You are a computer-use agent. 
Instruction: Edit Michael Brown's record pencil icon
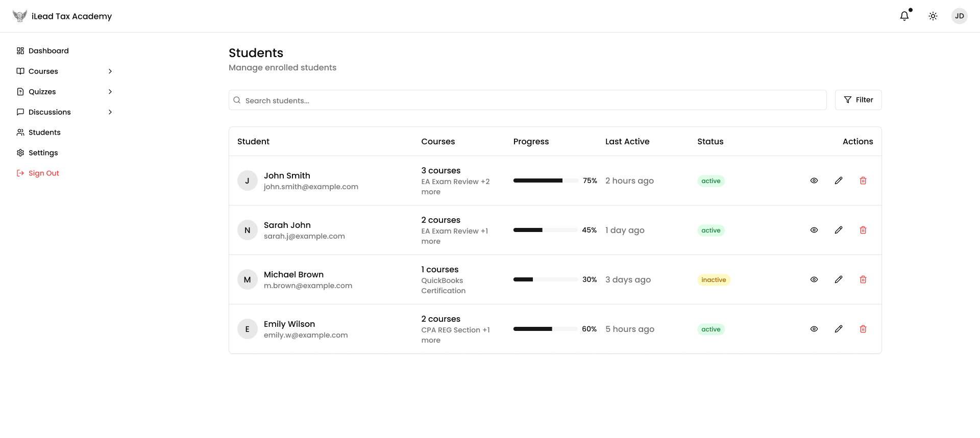[x=838, y=279]
